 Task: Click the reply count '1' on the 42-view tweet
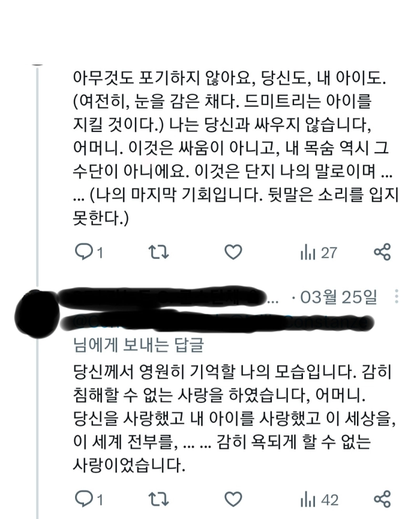tap(99, 500)
